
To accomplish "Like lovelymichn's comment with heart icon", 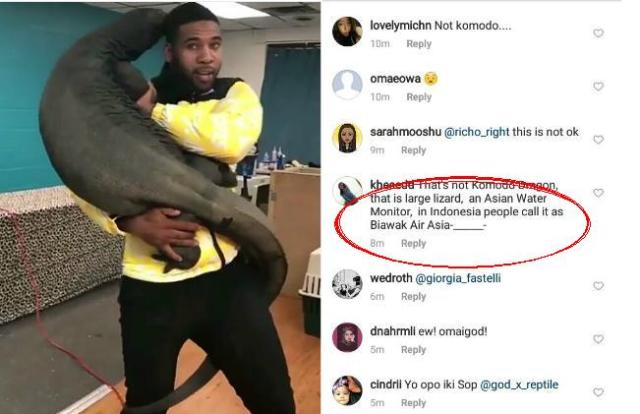I will [598, 33].
